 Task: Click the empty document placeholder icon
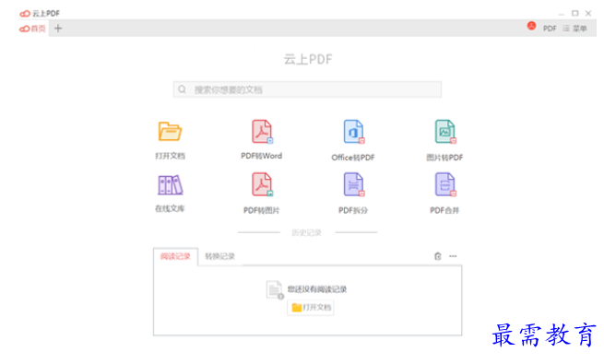pos(275,290)
